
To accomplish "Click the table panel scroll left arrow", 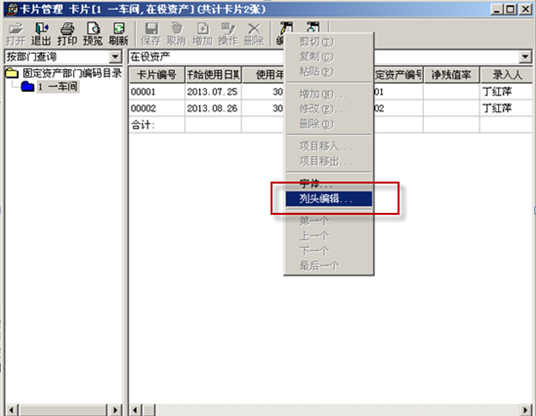I will pos(135,410).
